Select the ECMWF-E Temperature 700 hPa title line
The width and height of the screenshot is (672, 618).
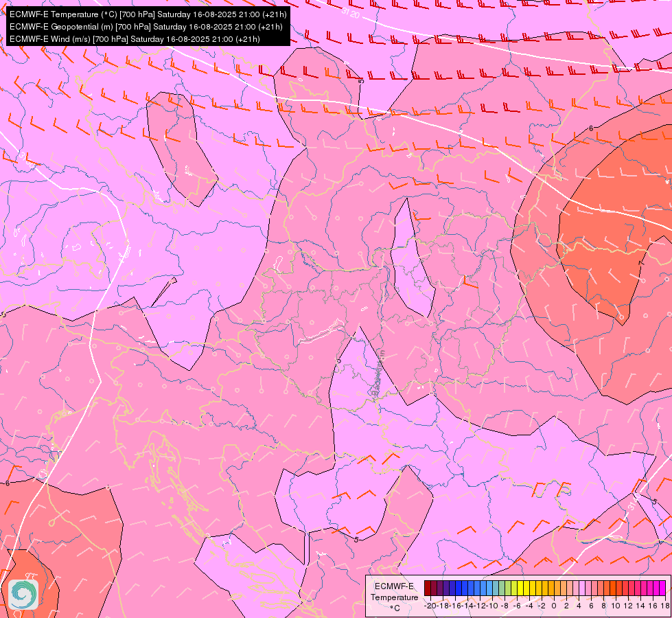pos(148,14)
